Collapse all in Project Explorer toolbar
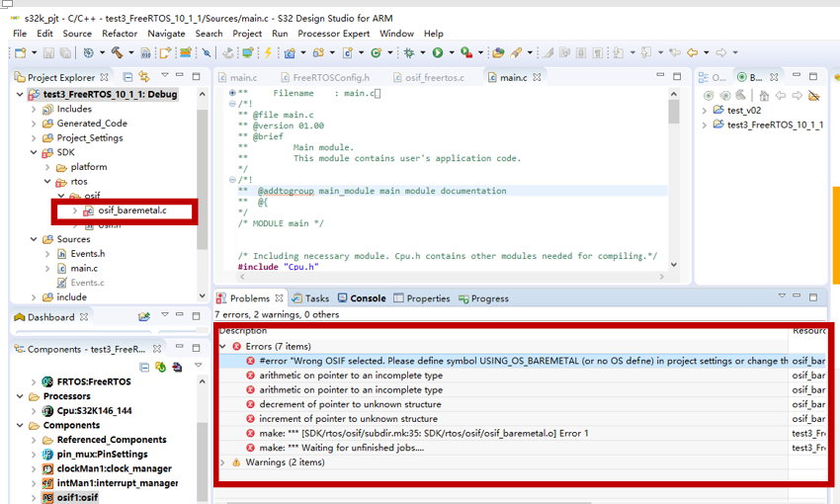Viewport: 840px width, 504px height. coord(127,77)
